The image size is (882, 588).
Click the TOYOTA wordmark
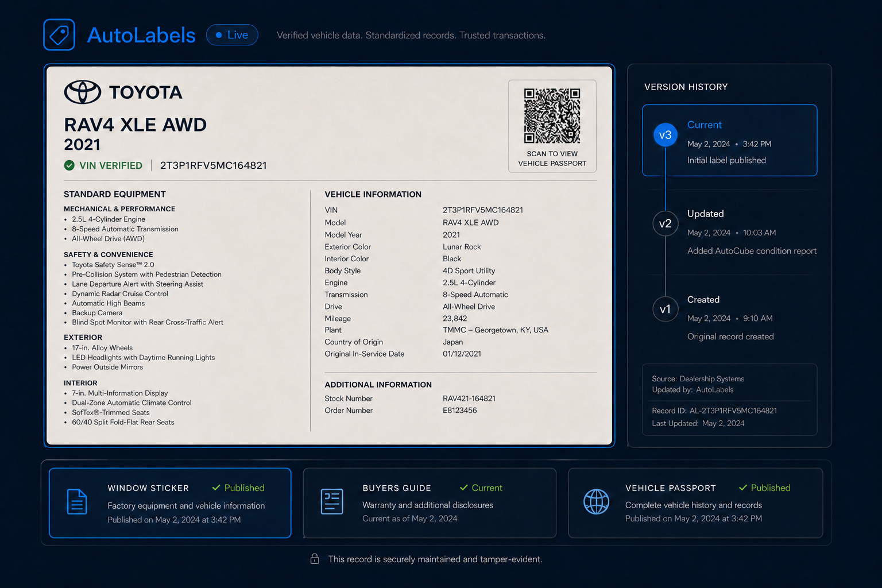coord(146,92)
